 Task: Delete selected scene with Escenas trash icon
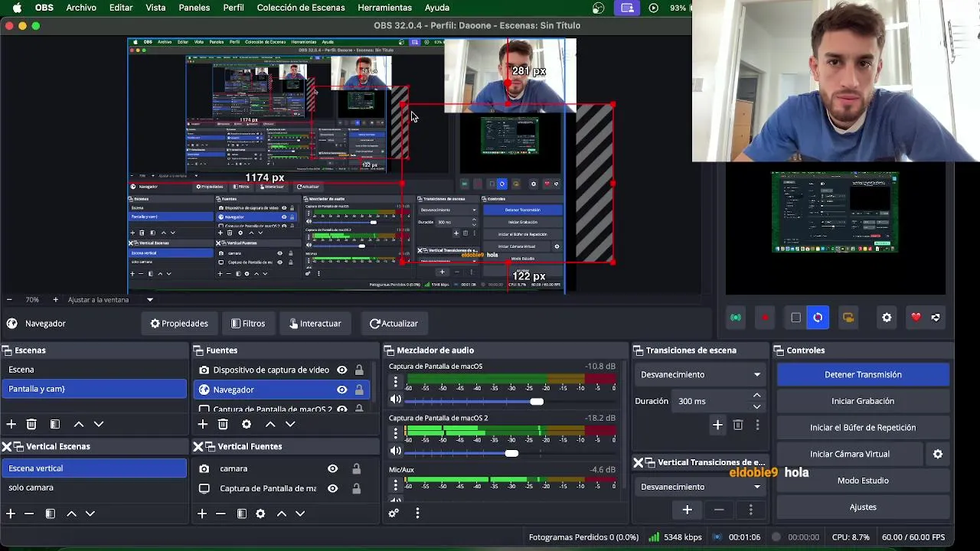click(31, 424)
